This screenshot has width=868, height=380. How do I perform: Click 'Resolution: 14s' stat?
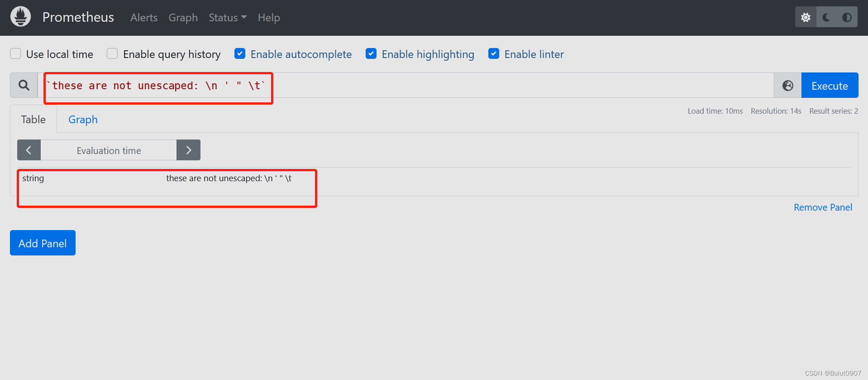[x=776, y=111]
